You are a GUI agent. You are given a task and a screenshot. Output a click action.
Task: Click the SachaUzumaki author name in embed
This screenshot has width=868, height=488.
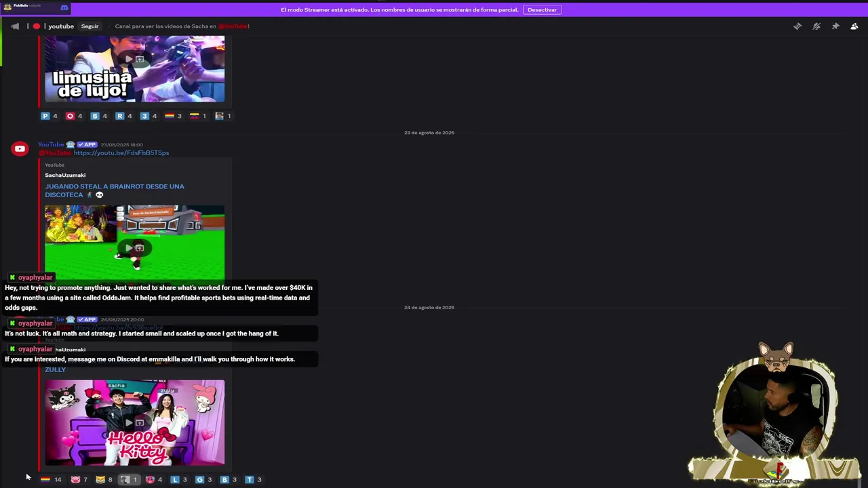click(x=65, y=175)
